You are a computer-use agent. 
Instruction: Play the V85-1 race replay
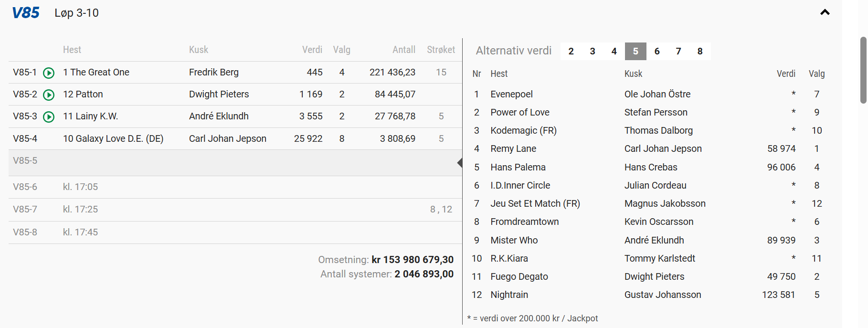pyautogui.click(x=49, y=73)
